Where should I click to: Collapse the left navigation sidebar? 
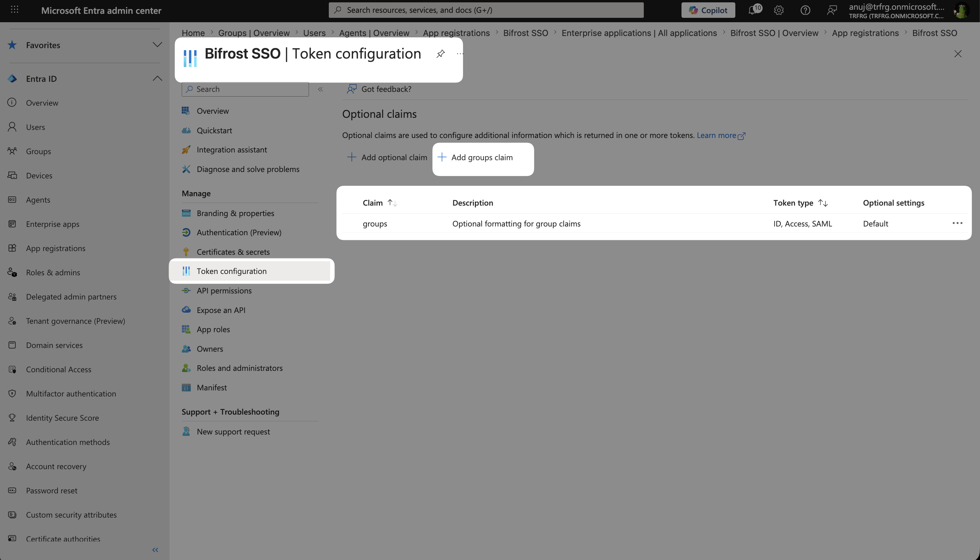[x=155, y=550]
